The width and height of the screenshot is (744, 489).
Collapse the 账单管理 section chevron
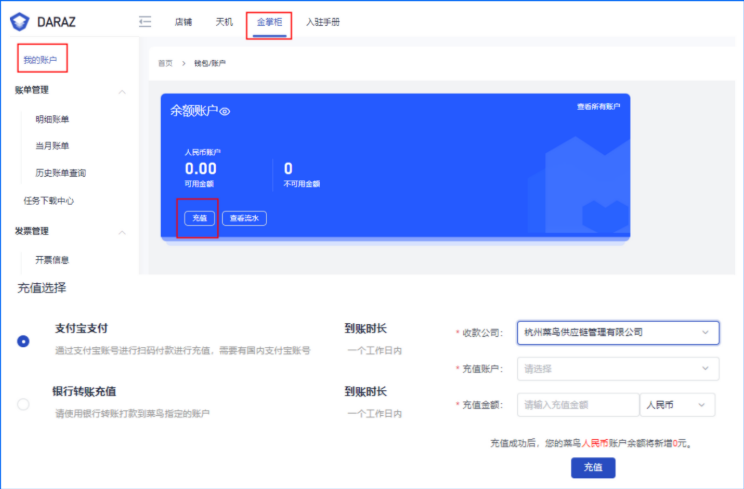(122, 92)
